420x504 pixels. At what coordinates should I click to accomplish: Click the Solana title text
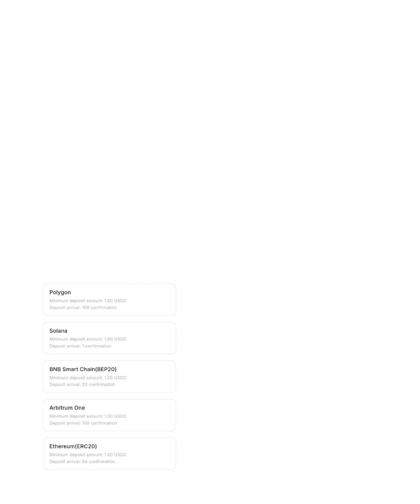(x=58, y=331)
